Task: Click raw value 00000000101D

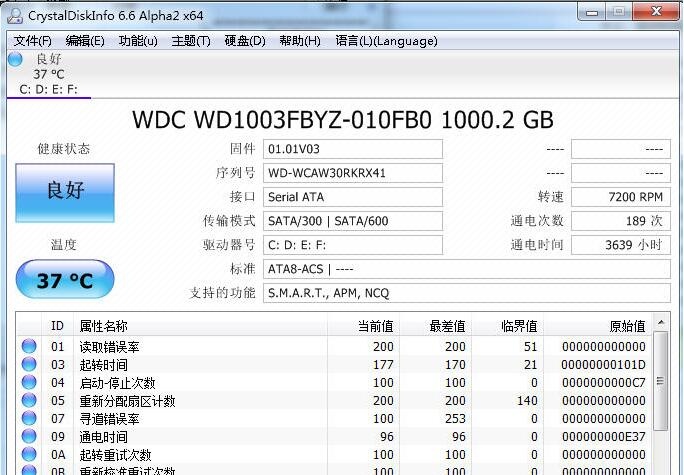Action: [x=603, y=365]
